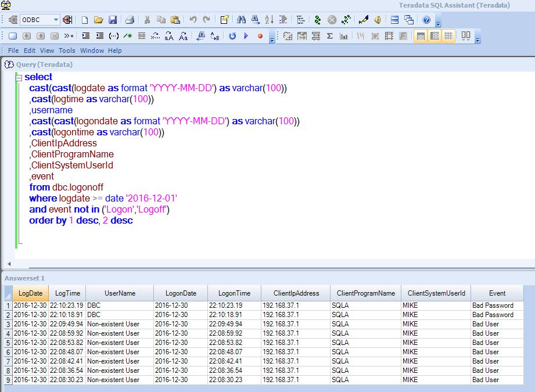Undo the last edit
Screen dimensions: 535x392
coord(192,19)
